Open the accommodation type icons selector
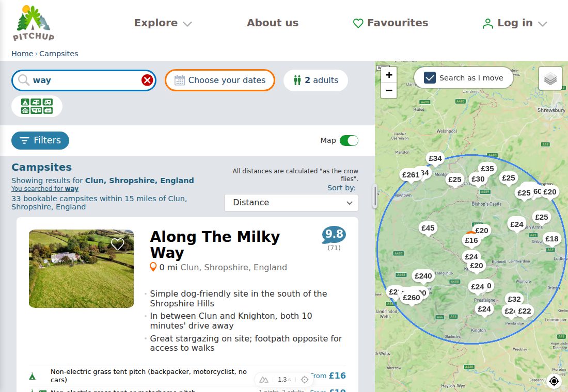Screen dimensions: 568x392 tap(37, 106)
